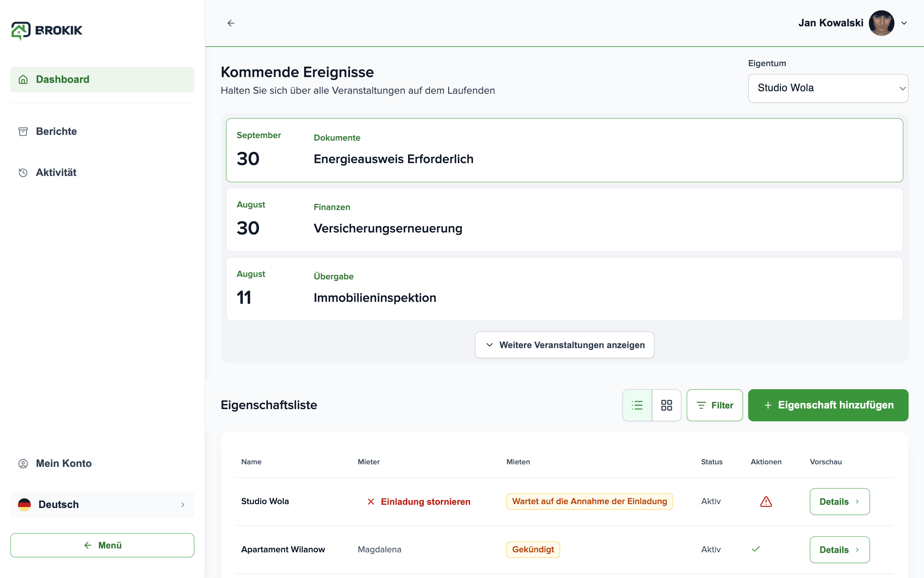Click the Jan Kowalski user name
The height and width of the screenshot is (578, 924).
[831, 23]
